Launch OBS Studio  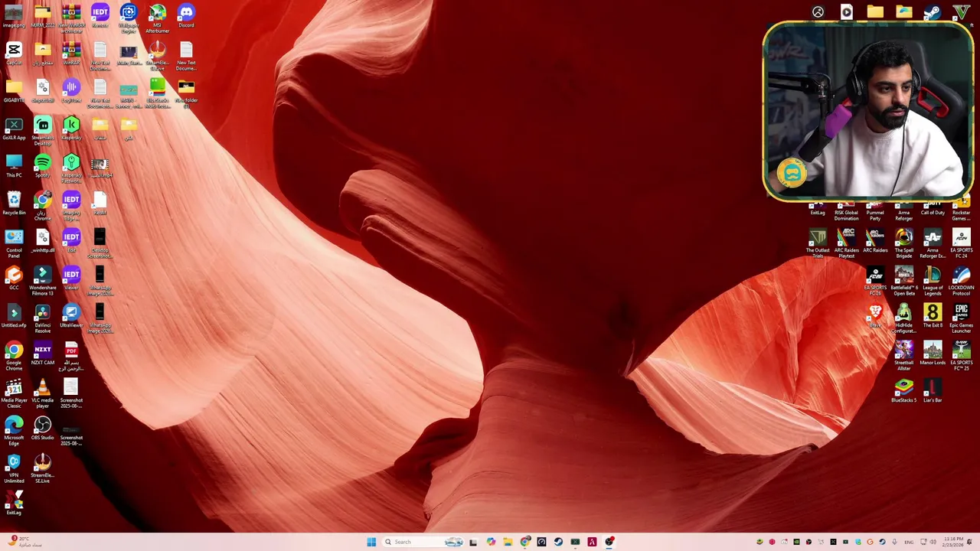pos(43,429)
